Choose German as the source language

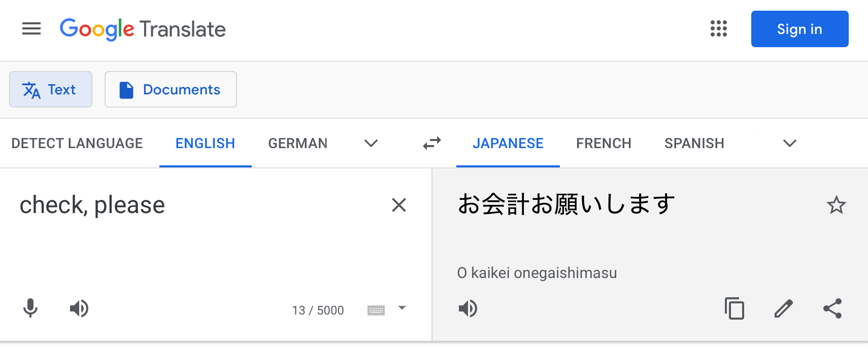point(298,144)
